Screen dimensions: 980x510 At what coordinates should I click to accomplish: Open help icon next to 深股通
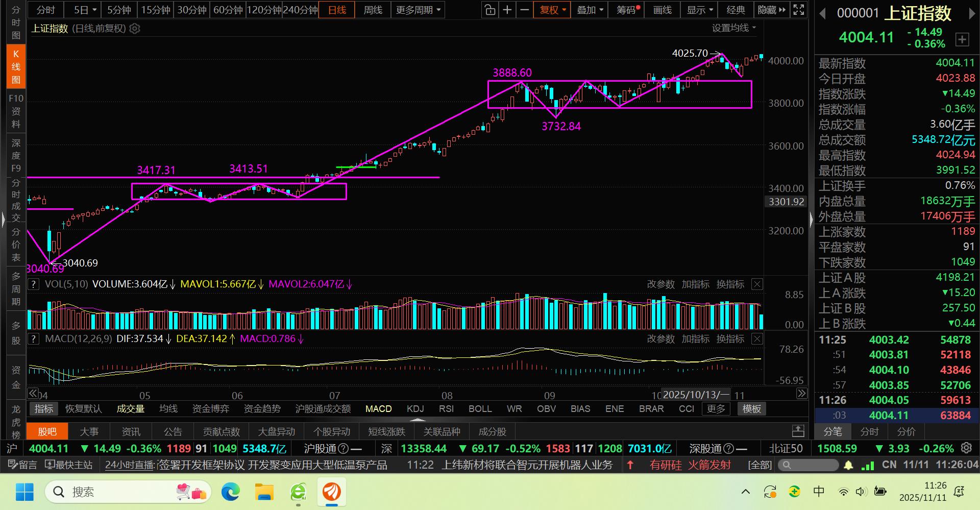click(x=729, y=449)
